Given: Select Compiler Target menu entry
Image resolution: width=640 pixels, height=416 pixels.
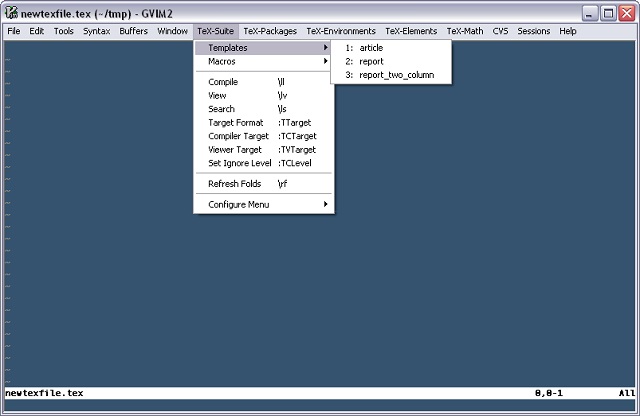Looking at the screenshot, I should (x=264, y=136).
